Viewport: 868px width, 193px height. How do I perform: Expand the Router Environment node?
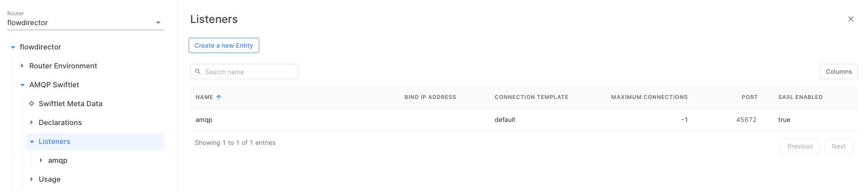pos(22,66)
